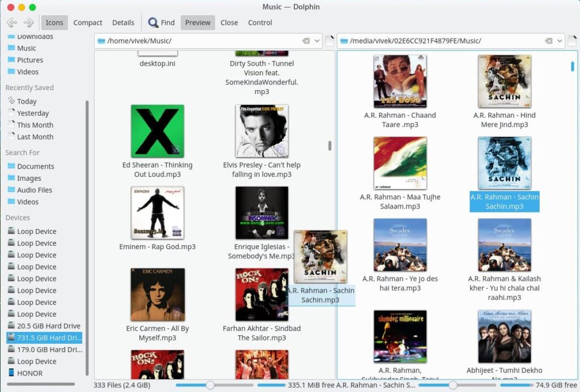Toggle the Preview button off
Screen dimensions: 580x392
[197, 23]
